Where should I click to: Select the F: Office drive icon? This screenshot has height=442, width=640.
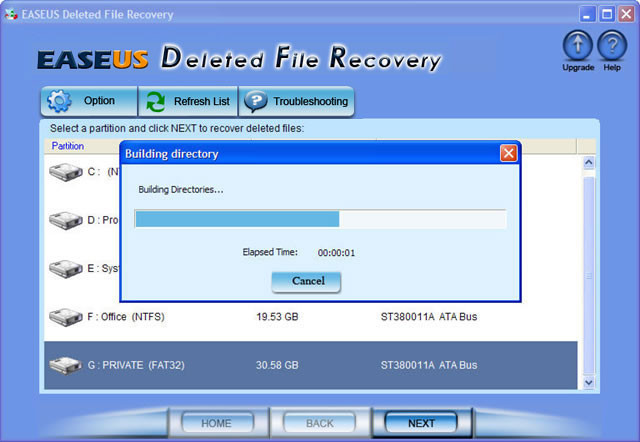(65, 317)
